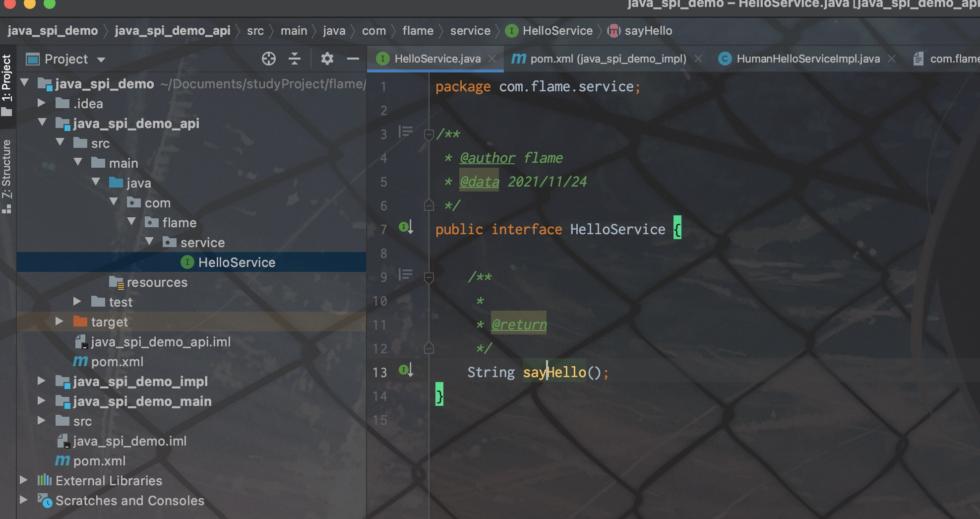Expand the .idea folder
980x519 pixels.
click(42, 103)
